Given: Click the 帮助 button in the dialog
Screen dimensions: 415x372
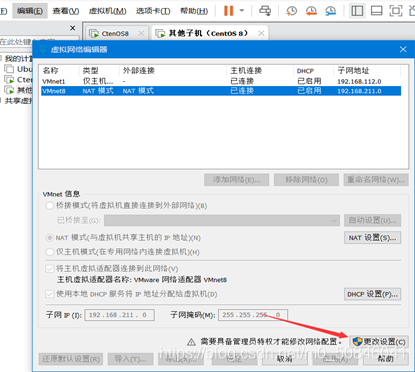Looking at the screenshot, I should 386,359.
